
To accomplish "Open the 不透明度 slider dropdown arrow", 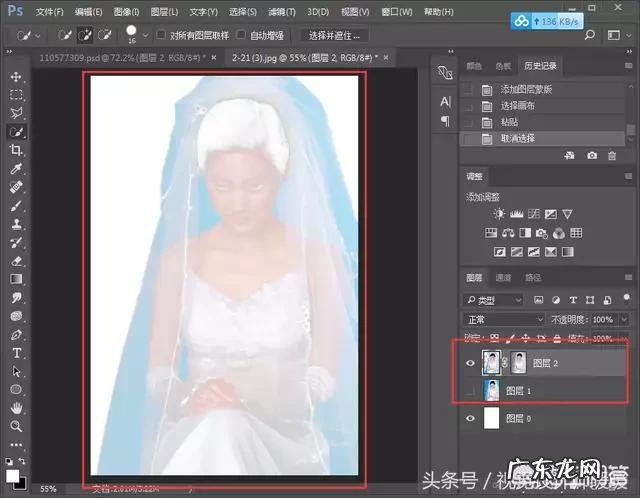I will (x=624, y=319).
